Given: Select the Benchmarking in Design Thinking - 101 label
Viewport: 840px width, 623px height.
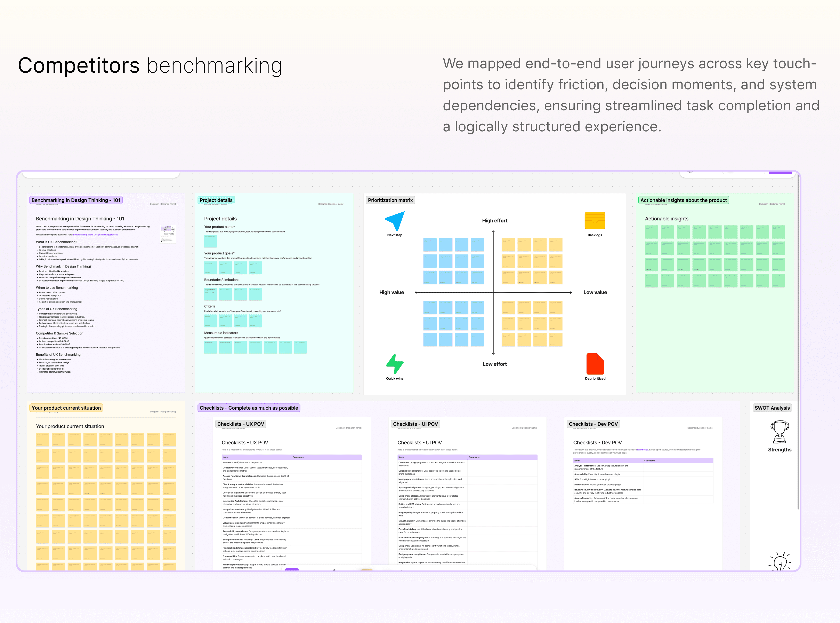Looking at the screenshot, I should [76, 200].
